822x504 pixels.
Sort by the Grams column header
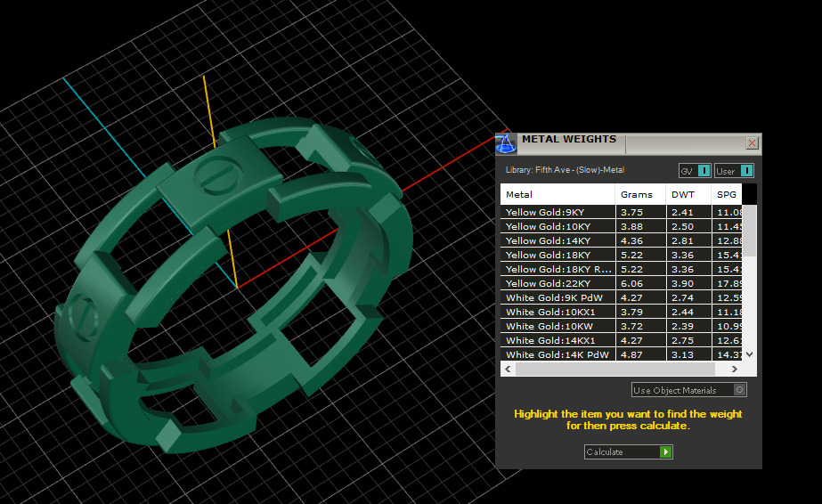point(640,194)
